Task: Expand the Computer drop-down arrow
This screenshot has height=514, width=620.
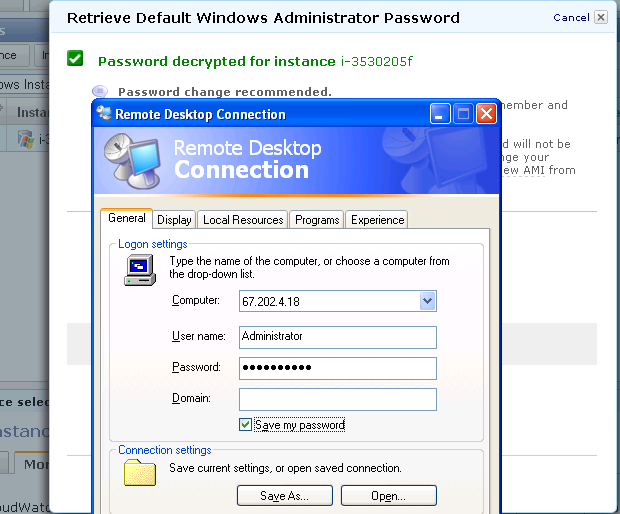Action: tap(428, 300)
